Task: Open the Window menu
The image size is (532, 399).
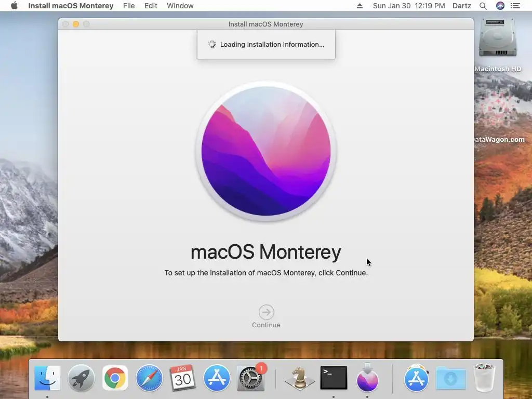Action: 180,6
